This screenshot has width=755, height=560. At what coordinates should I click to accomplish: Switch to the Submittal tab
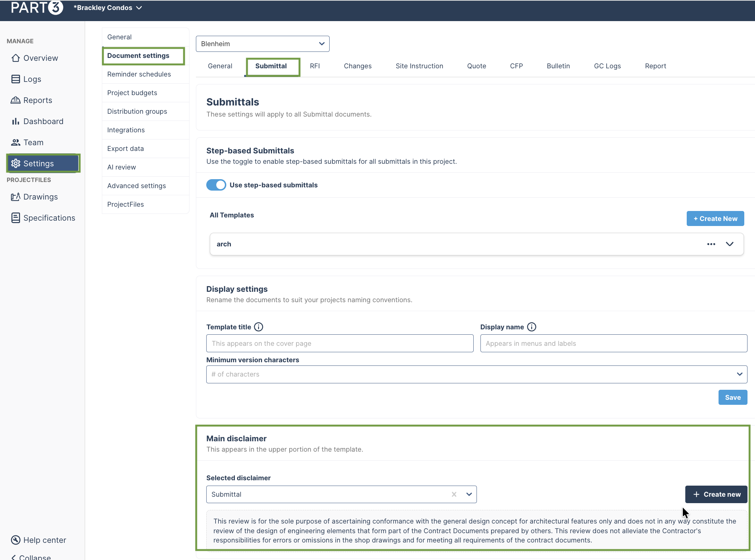tap(271, 66)
